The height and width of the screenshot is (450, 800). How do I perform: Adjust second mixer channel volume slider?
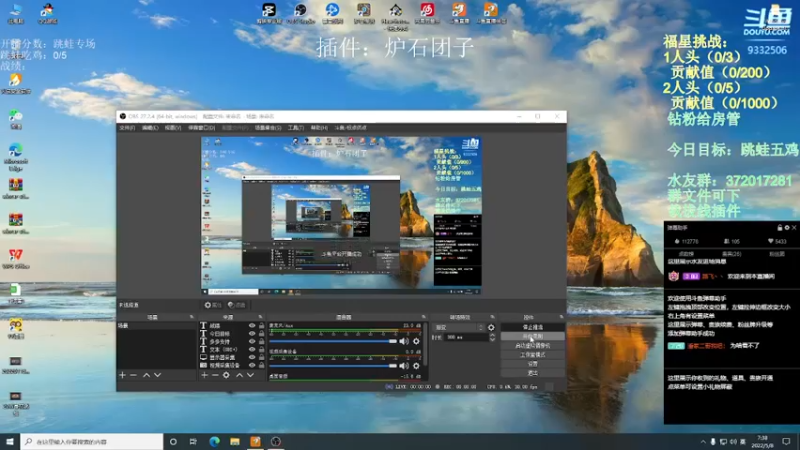[333, 366]
